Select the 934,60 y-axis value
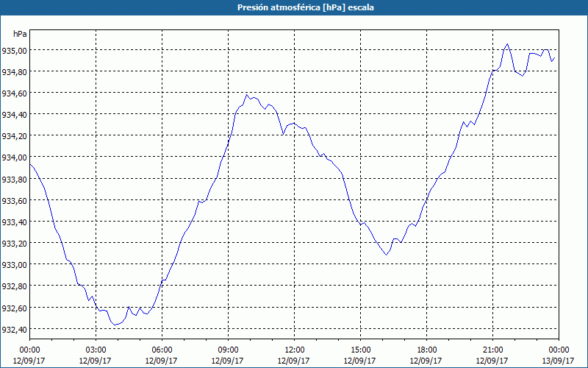Image resolution: width=588 pixels, height=368 pixels. 14,93
